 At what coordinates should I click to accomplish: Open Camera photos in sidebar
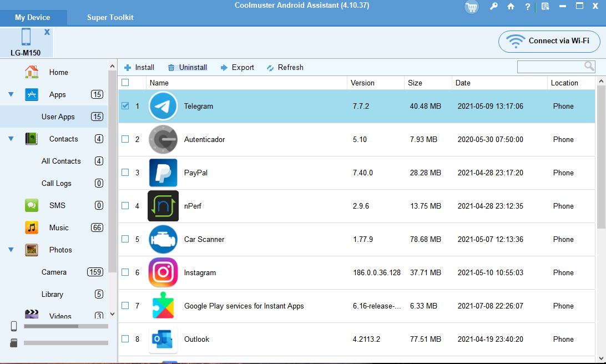tap(54, 272)
